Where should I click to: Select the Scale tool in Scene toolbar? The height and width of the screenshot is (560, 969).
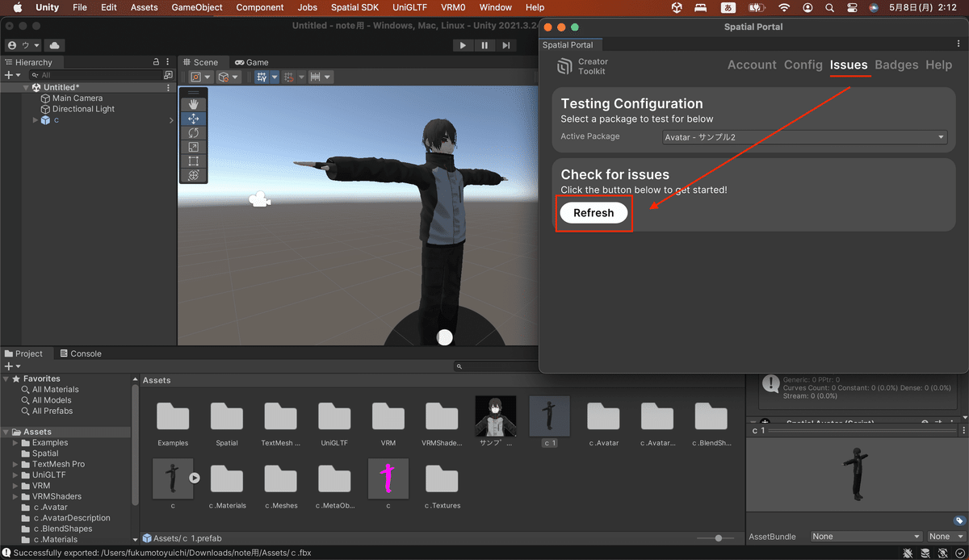[x=193, y=147]
